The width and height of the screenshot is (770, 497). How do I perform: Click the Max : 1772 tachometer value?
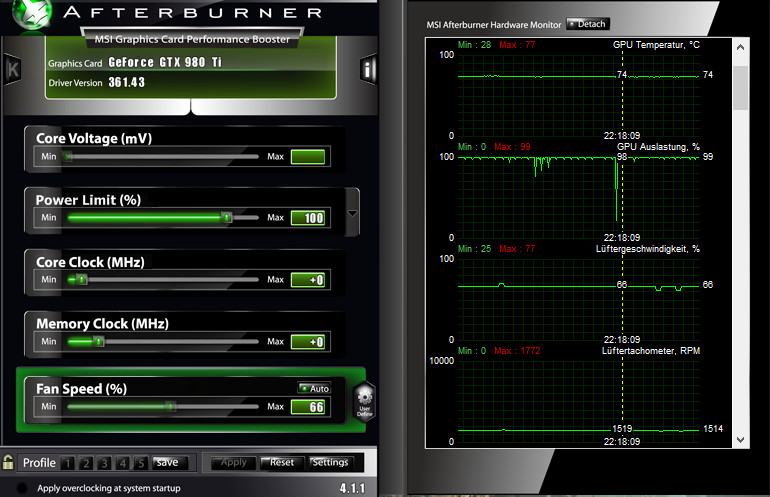point(517,351)
